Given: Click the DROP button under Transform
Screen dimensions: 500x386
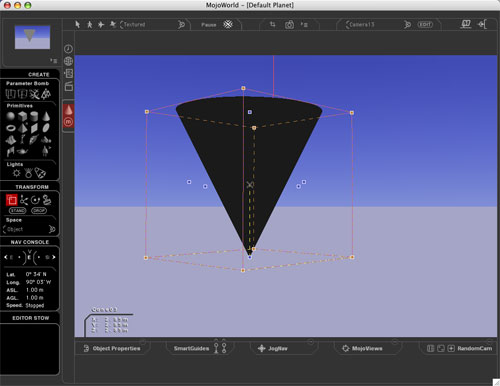Looking at the screenshot, I should pos(39,211).
